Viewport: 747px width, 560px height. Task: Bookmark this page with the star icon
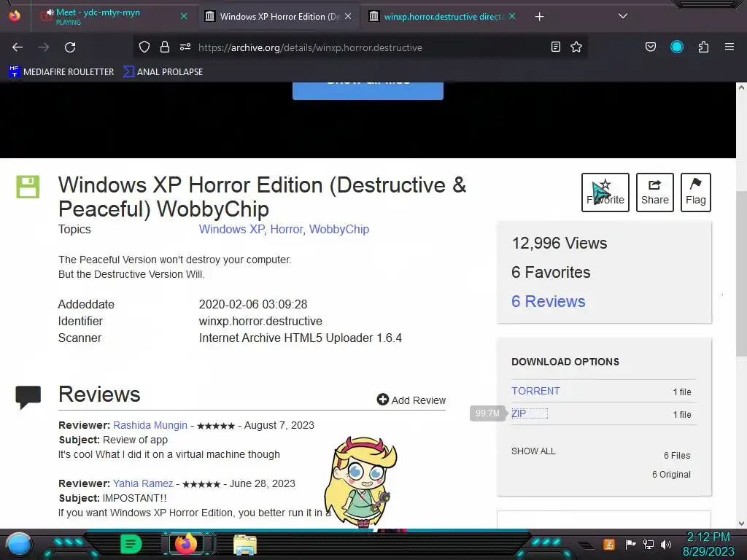click(576, 47)
